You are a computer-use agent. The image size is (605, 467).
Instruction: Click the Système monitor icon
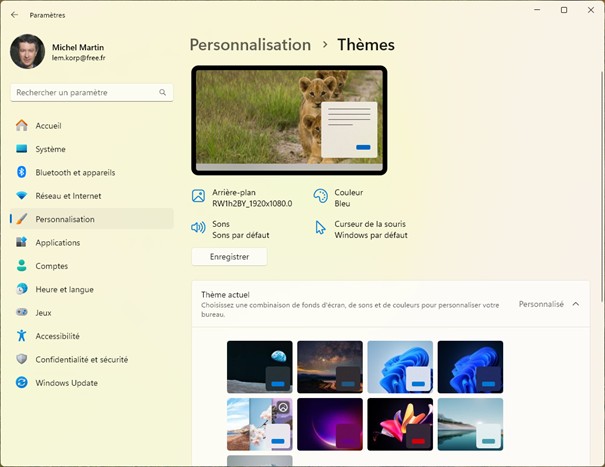(x=22, y=149)
